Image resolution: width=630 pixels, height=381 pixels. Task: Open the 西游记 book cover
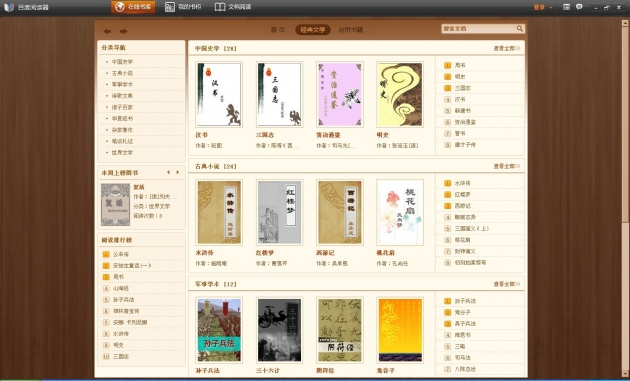click(x=340, y=212)
